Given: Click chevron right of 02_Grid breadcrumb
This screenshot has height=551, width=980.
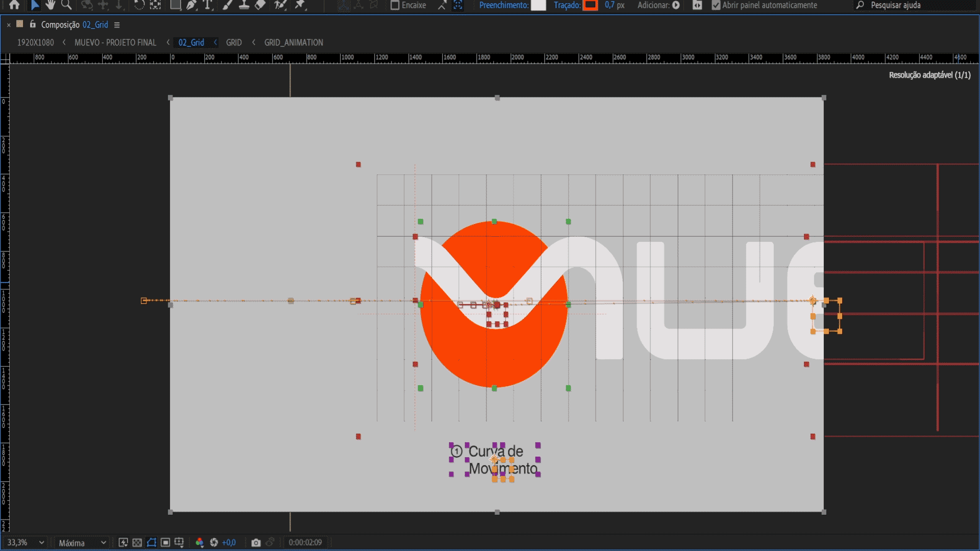Looking at the screenshot, I should [215, 42].
